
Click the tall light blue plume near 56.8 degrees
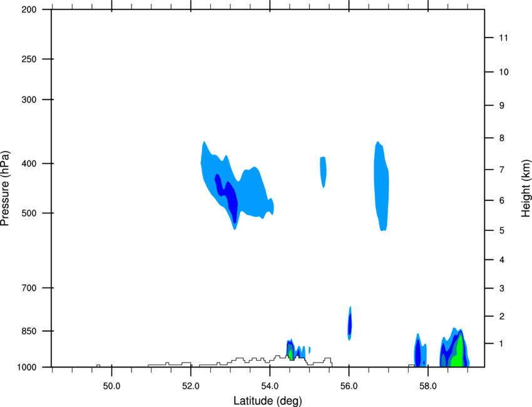382,185
